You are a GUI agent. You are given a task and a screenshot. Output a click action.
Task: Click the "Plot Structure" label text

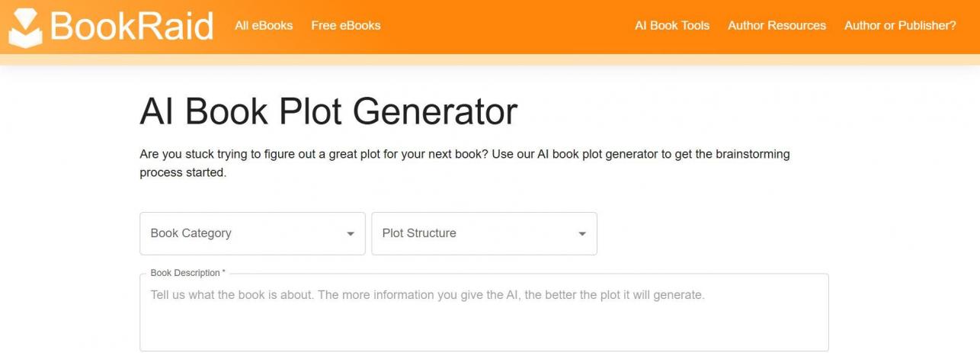coord(419,233)
